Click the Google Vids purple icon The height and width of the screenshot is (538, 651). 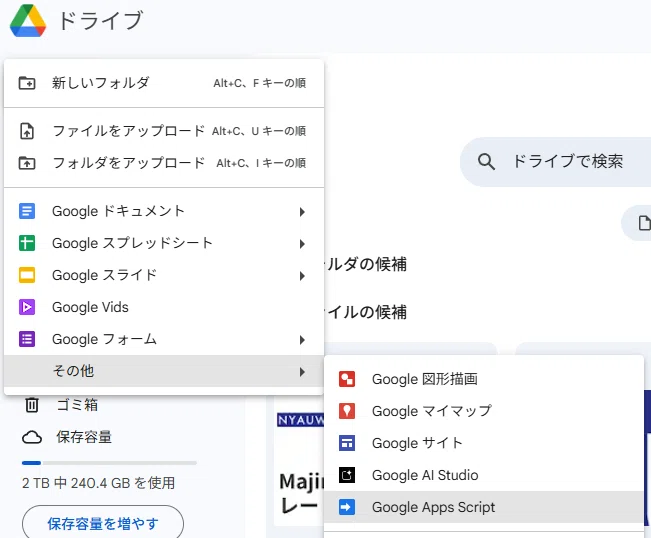tap(27, 307)
